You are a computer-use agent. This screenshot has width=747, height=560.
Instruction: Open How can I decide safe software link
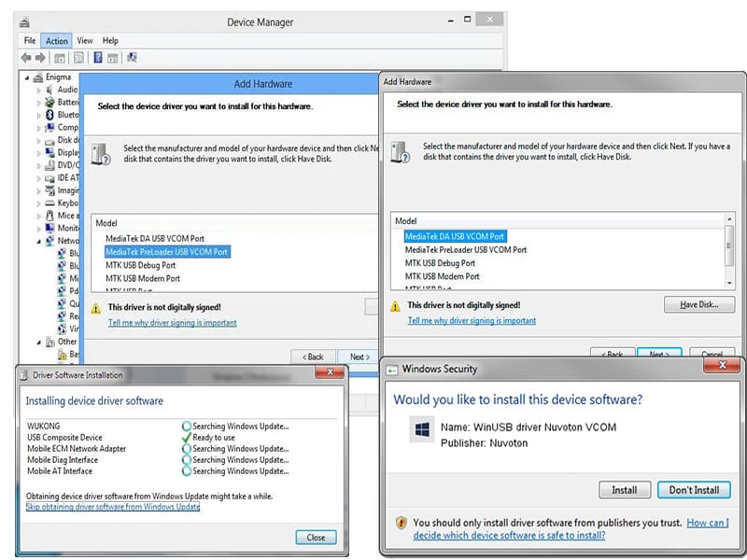pos(571,529)
